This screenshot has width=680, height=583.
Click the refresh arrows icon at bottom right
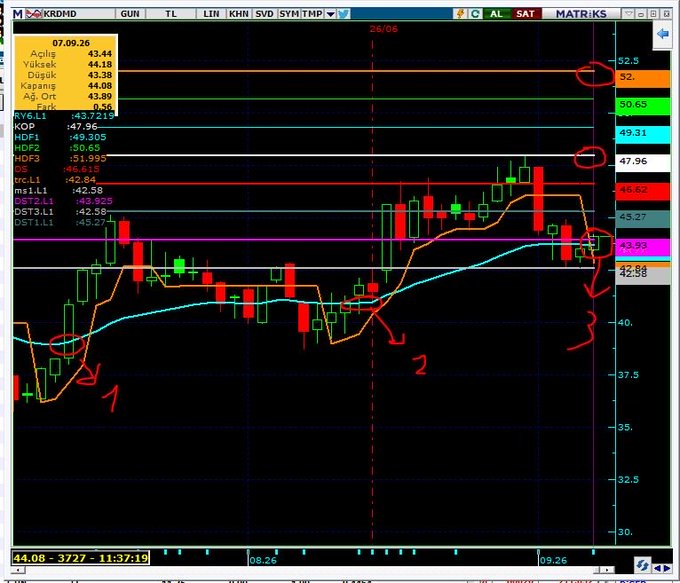[642, 565]
